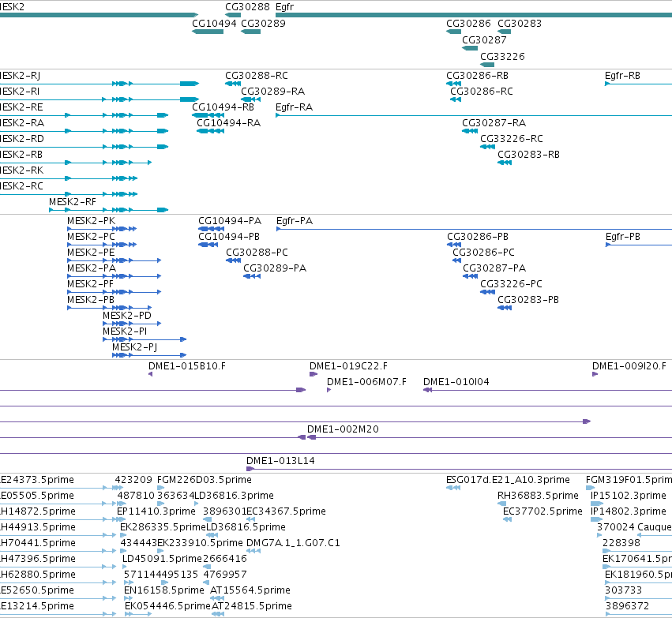
Task: Click EST EK233910.5prime
Action: coord(200,543)
